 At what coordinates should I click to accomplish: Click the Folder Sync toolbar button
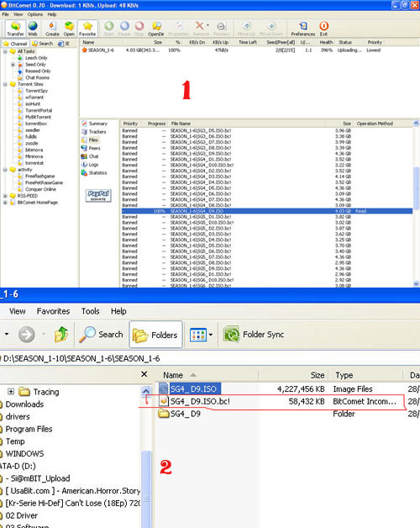(x=254, y=335)
